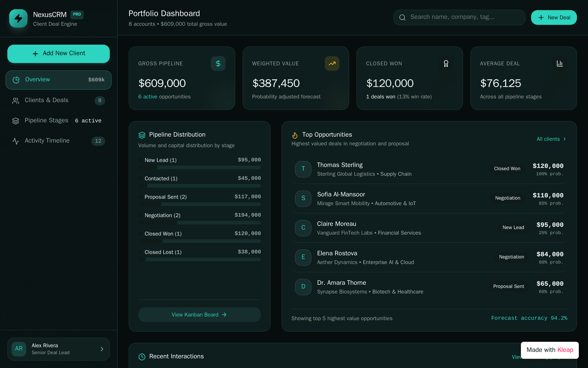Click the "New Lead (1)" stage label
The image size is (588, 368).
160,160
